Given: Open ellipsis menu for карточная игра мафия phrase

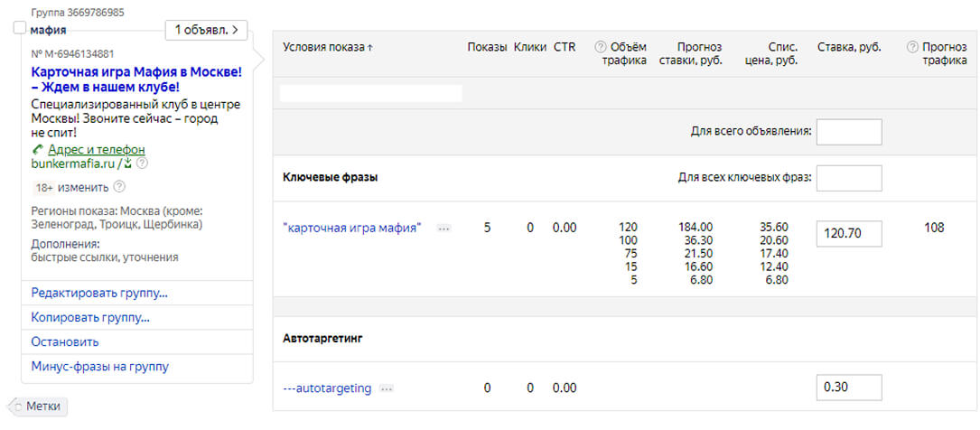Looking at the screenshot, I should pyautogui.click(x=443, y=229).
